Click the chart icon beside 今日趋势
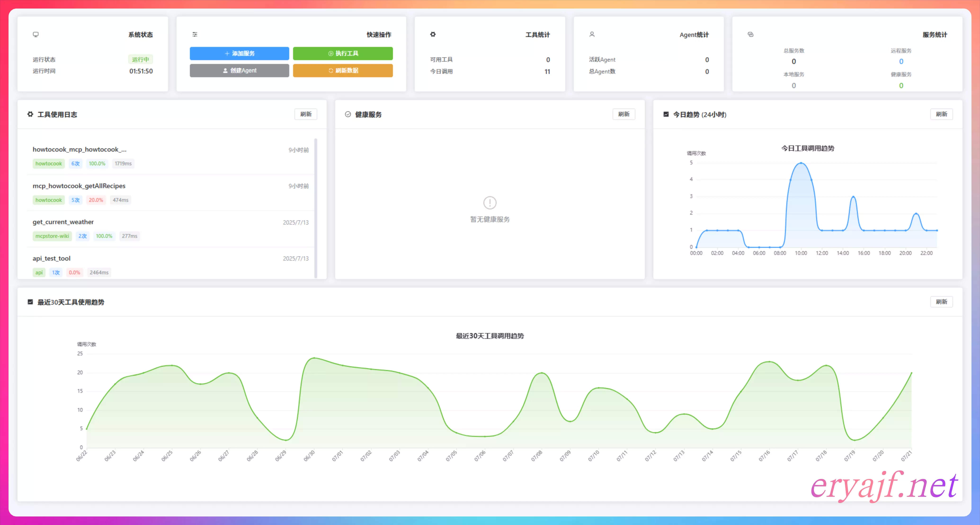 coord(666,114)
